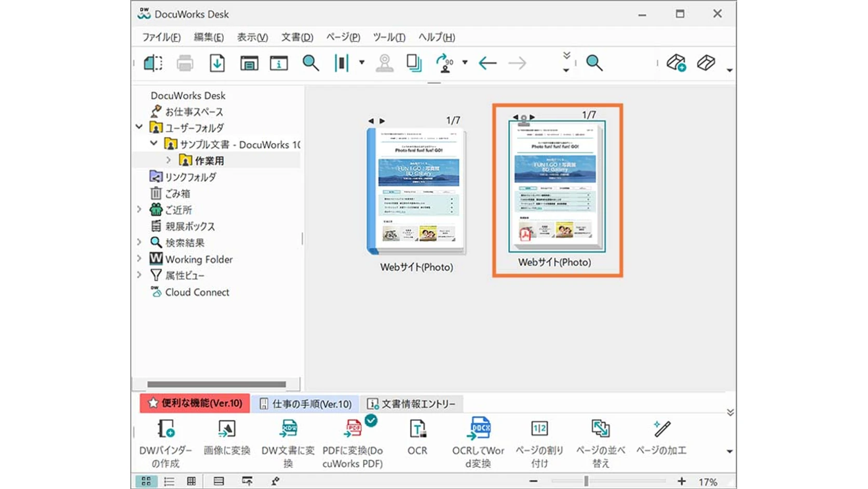Select the 便利な機能(Ver.10) tab

tap(195, 403)
